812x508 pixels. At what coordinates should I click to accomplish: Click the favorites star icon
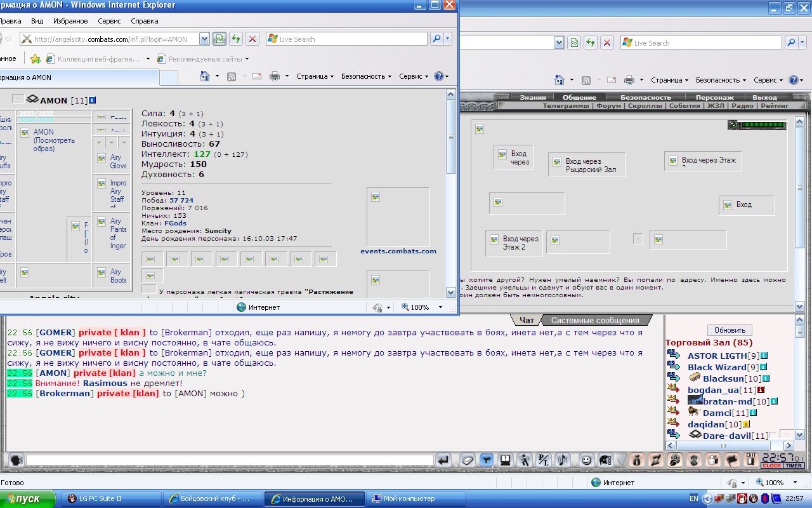click(36, 59)
